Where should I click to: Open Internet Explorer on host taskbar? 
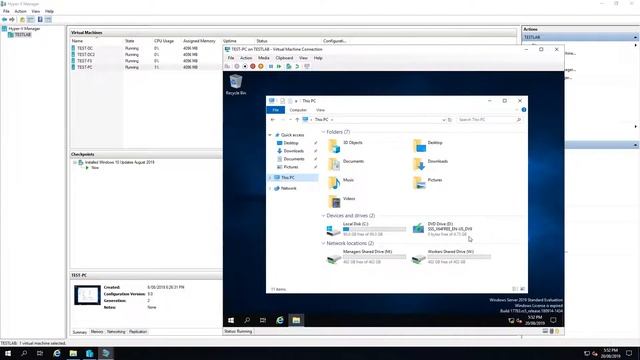(x=57, y=353)
